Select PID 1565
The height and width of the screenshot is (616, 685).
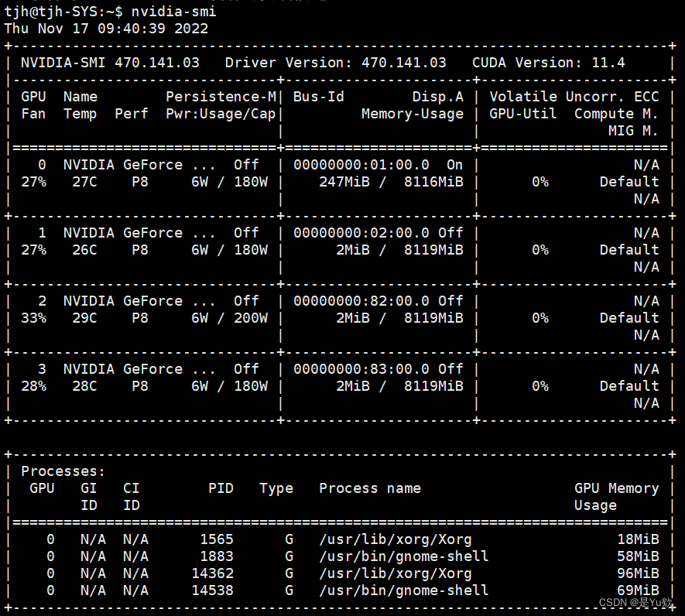point(217,539)
